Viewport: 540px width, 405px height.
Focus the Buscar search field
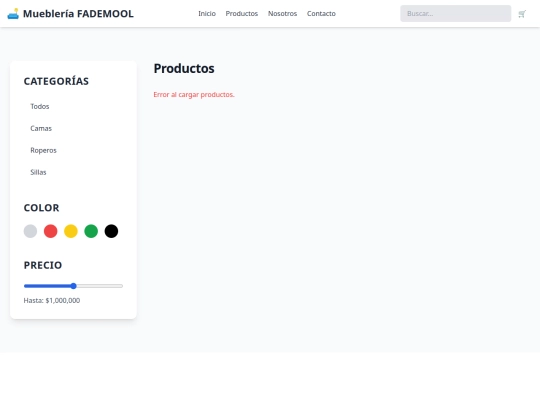point(456,13)
